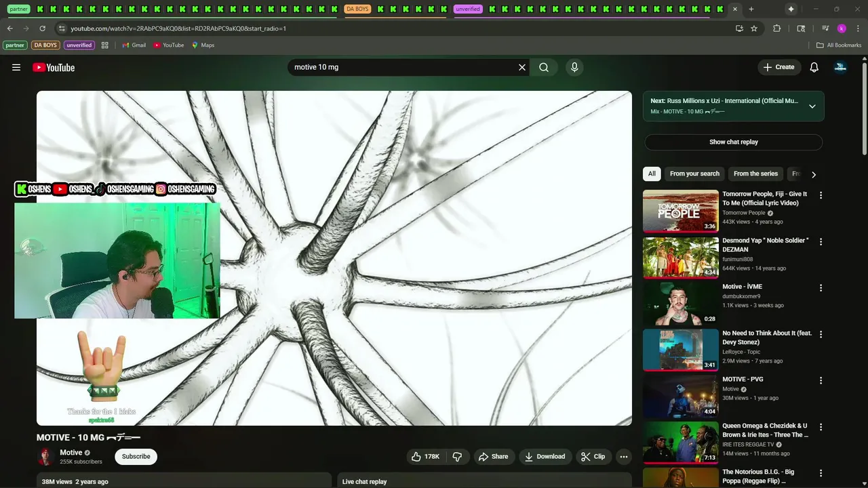This screenshot has width=868, height=488.
Task: Show chat replay
Action: point(734,142)
